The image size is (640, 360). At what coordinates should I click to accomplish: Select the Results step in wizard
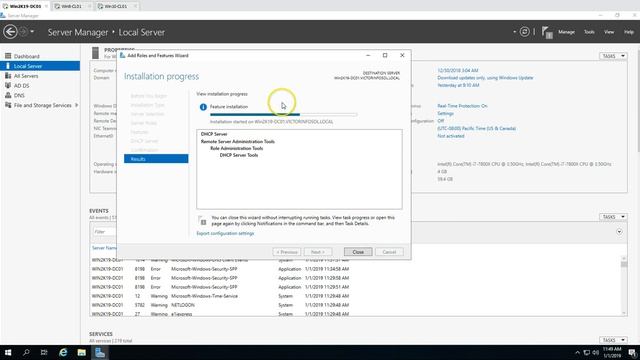156,159
